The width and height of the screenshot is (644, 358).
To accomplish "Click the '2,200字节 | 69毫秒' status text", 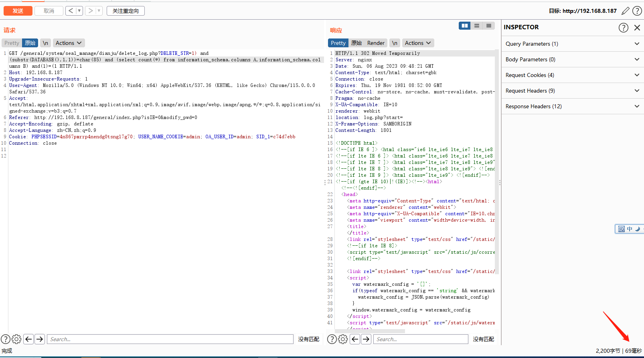I will [x=619, y=351].
